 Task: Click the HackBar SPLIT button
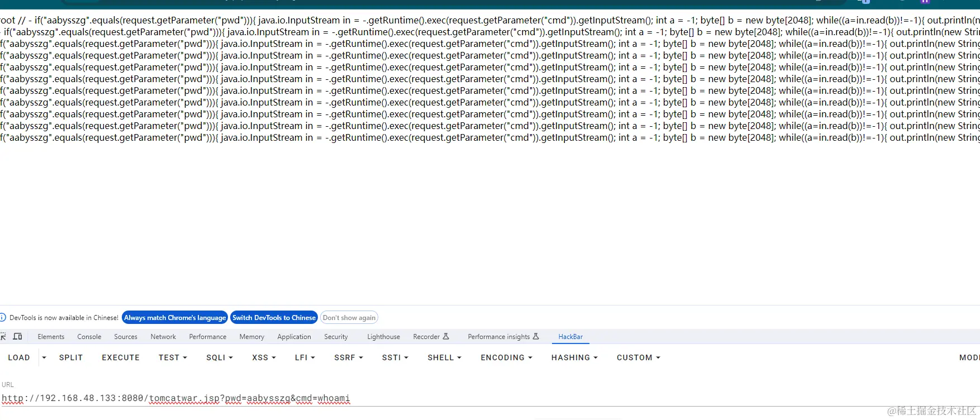pos(71,357)
